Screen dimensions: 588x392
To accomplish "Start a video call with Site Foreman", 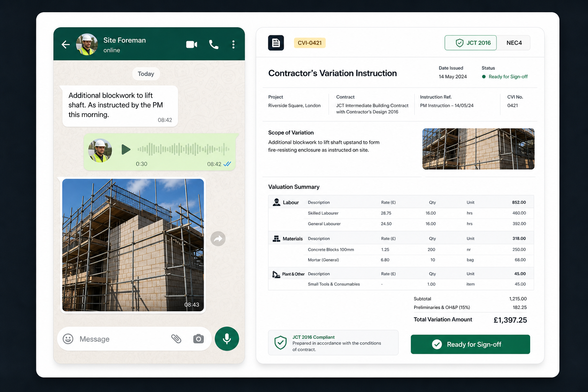I will click(x=192, y=44).
